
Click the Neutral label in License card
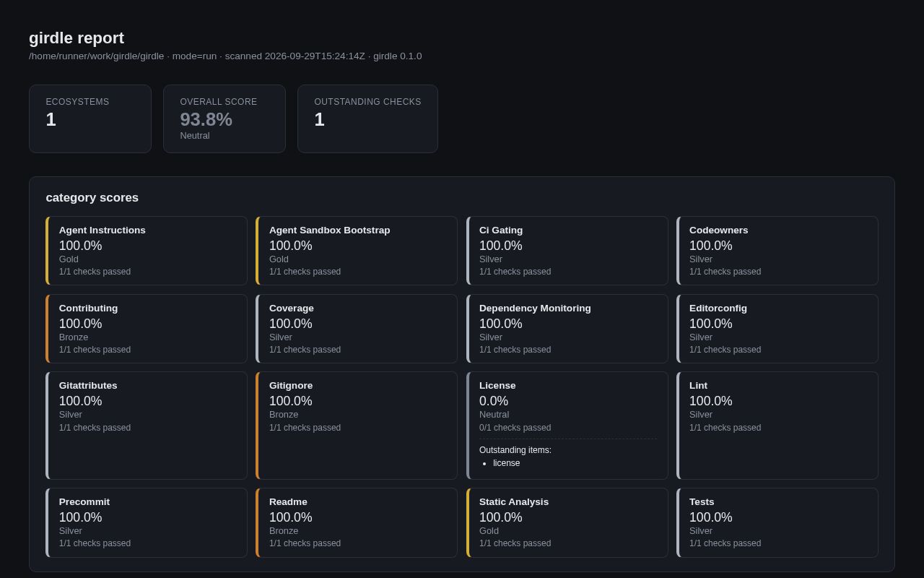[x=494, y=415]
